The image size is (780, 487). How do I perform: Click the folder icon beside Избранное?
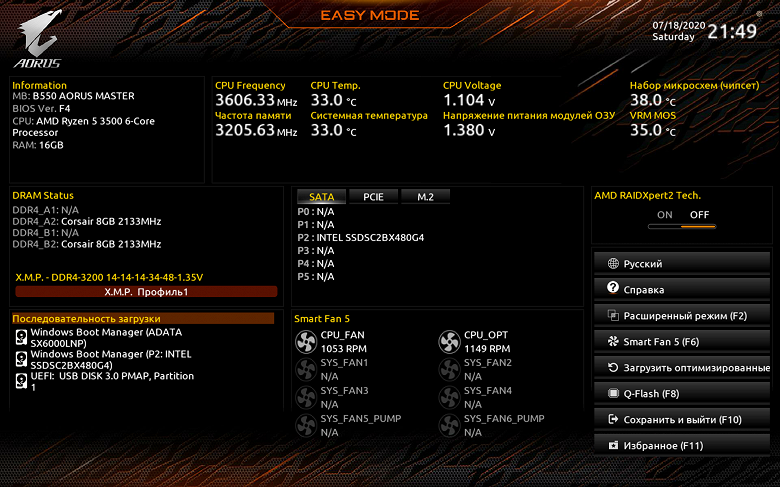(613, 445)
